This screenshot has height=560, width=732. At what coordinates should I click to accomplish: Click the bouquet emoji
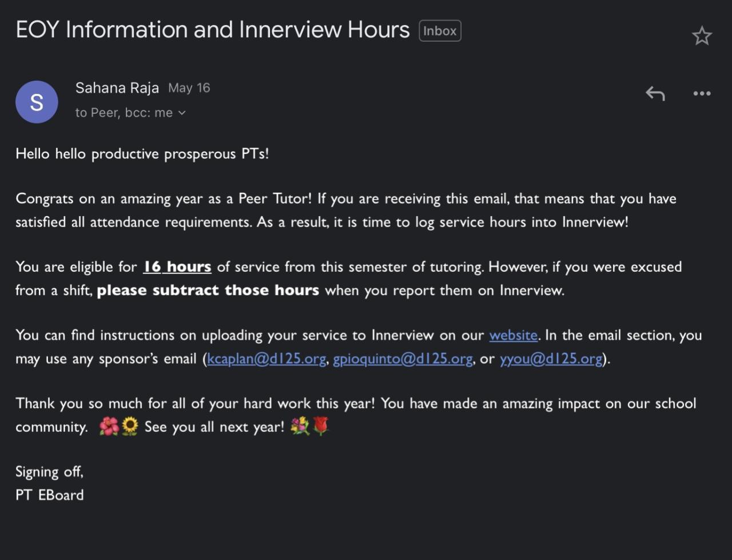(x=300, y=426)
